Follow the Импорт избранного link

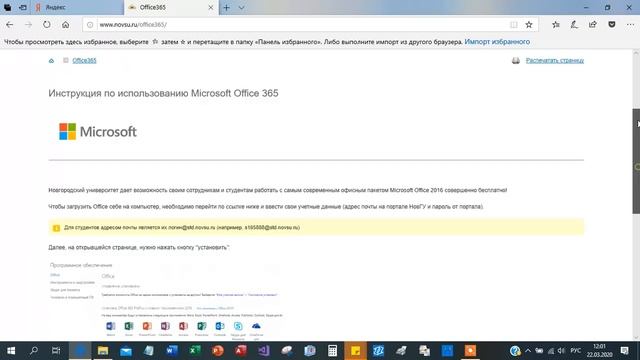point(497,42)
